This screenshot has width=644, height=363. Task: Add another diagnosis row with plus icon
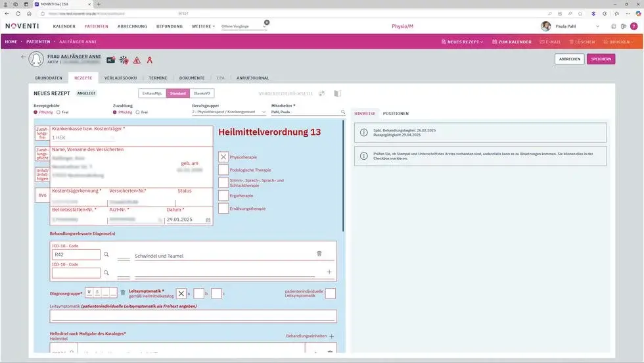329,272
